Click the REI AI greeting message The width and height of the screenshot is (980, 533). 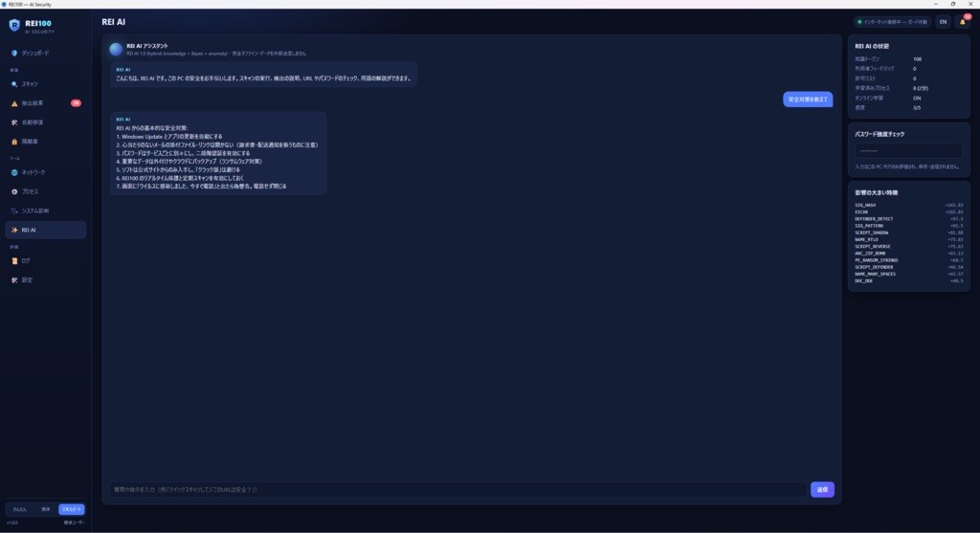264,75
